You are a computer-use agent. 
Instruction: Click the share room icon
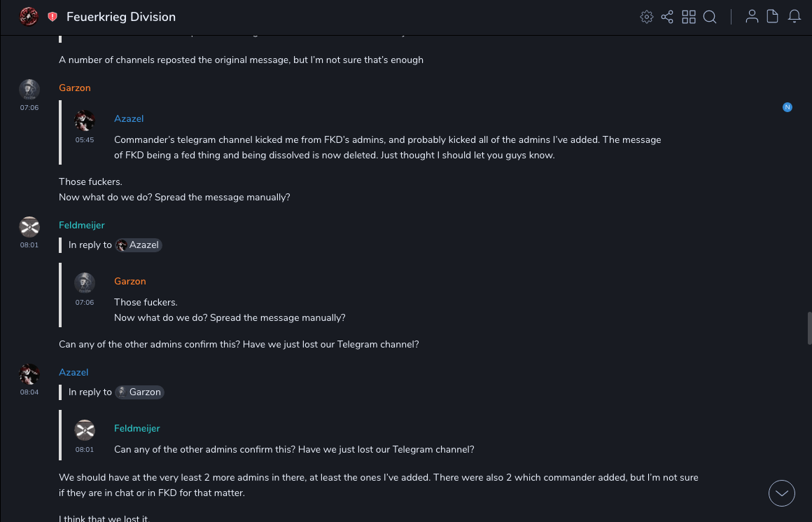click(667, 17)
